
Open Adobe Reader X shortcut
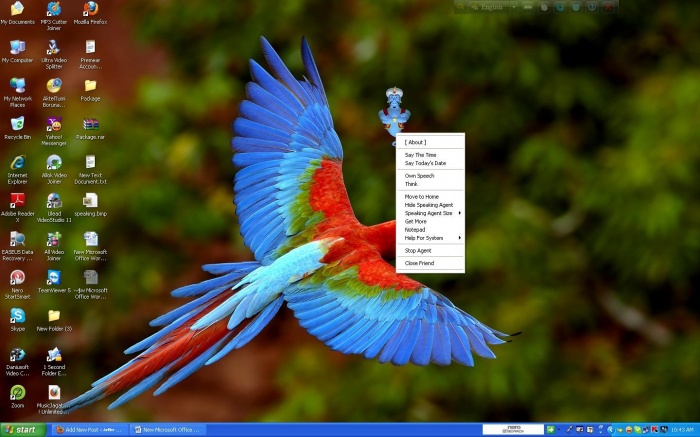click(17, 208)
